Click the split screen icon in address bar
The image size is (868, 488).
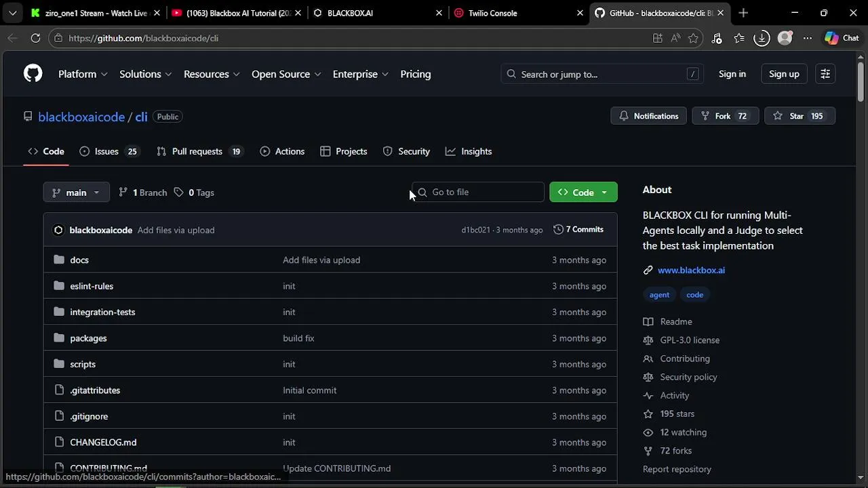(x=657, y=39)
